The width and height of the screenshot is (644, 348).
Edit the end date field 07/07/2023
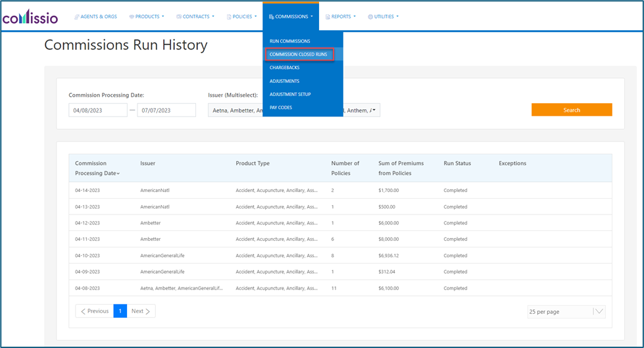coord(166,111)
